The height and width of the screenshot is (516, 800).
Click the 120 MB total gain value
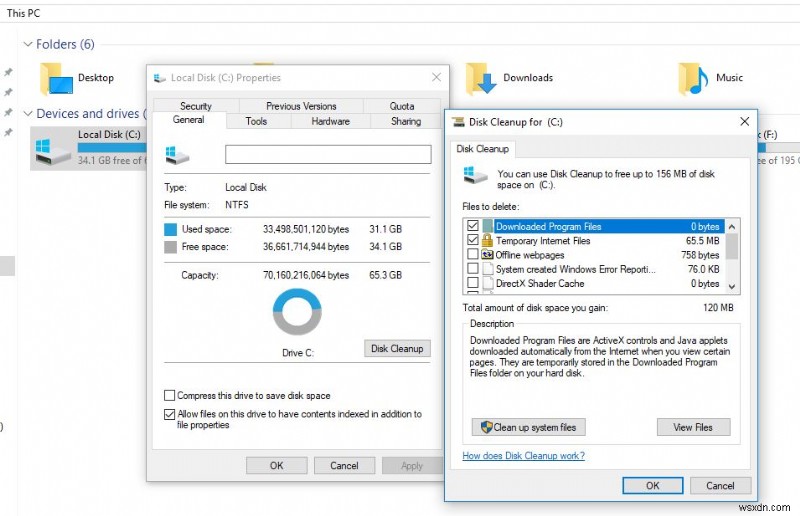pyautogui.click(x=718, y=308)
